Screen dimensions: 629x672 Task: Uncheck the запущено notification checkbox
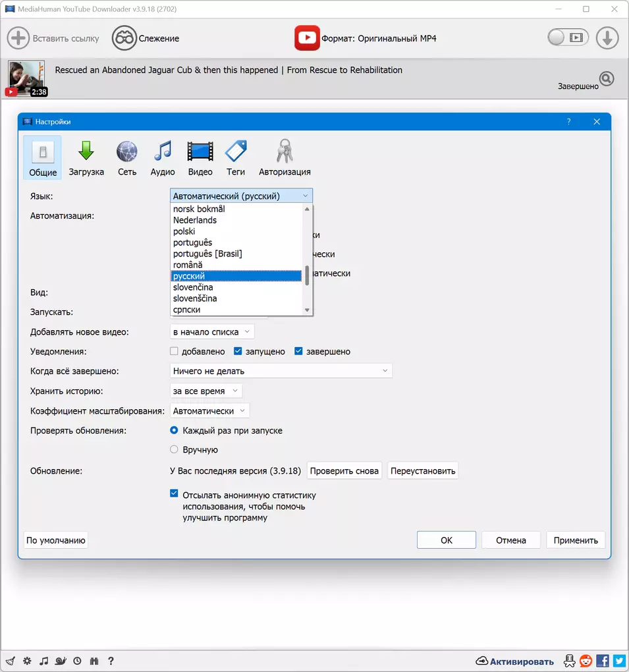click(238, 351)
